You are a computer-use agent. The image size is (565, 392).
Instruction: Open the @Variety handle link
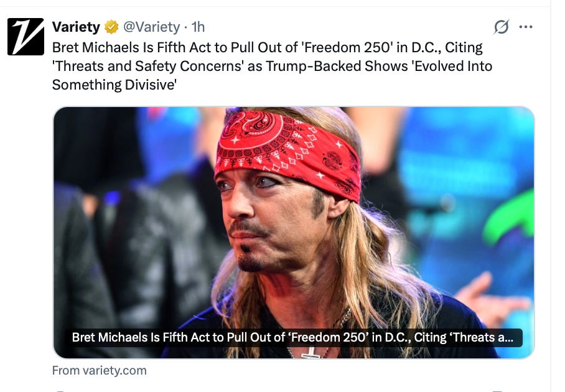point(151,27)
